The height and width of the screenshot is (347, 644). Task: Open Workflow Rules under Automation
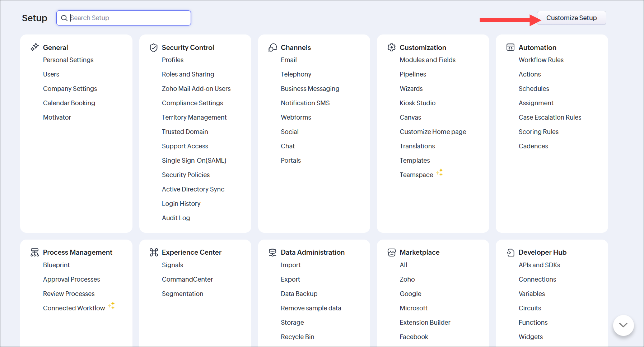[541, 60]
